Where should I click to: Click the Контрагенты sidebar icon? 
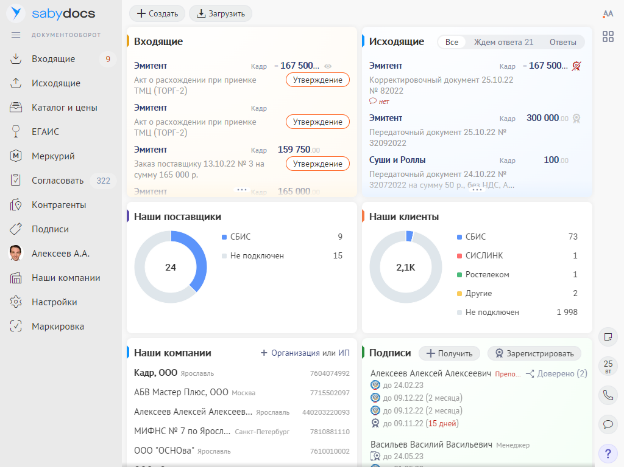[x=16, y=205]
